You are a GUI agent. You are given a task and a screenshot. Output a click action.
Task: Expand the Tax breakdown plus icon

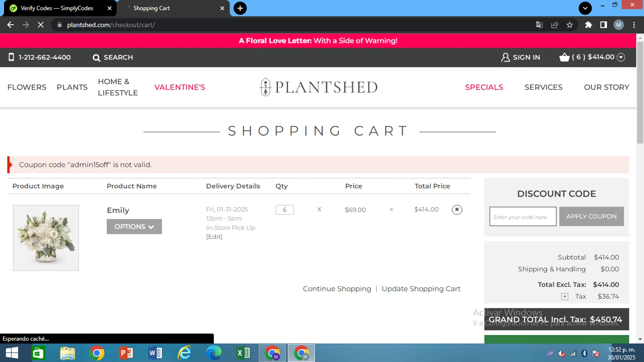[x=565, y=297]
